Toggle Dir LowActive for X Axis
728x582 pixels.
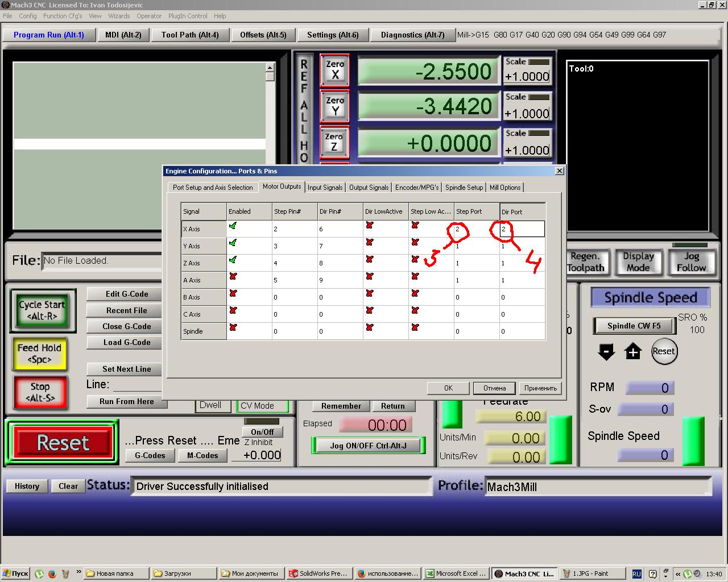pos(370,226)
